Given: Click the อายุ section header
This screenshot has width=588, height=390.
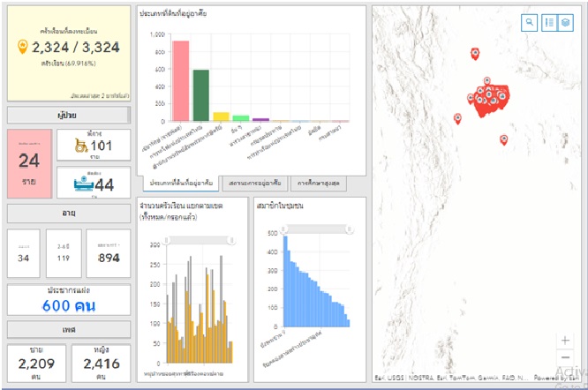Looking at the screenshot, I should [x=69, y=213].
